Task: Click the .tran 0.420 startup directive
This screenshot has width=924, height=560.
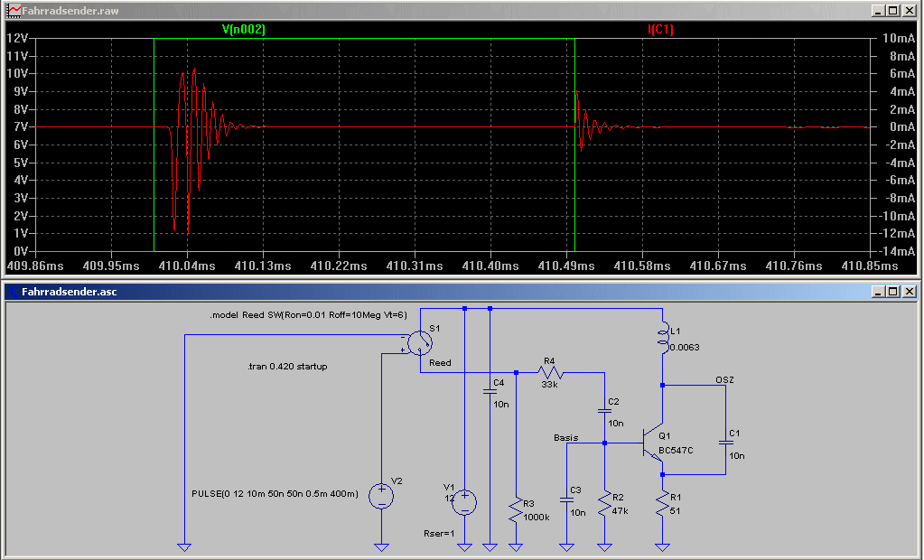Action: click(287, 366)
